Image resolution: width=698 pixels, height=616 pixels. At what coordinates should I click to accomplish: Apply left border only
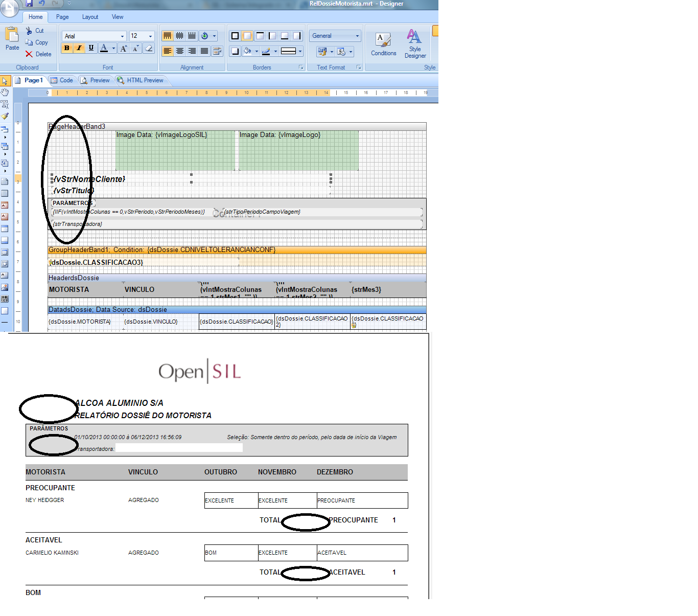coord(272,36)
